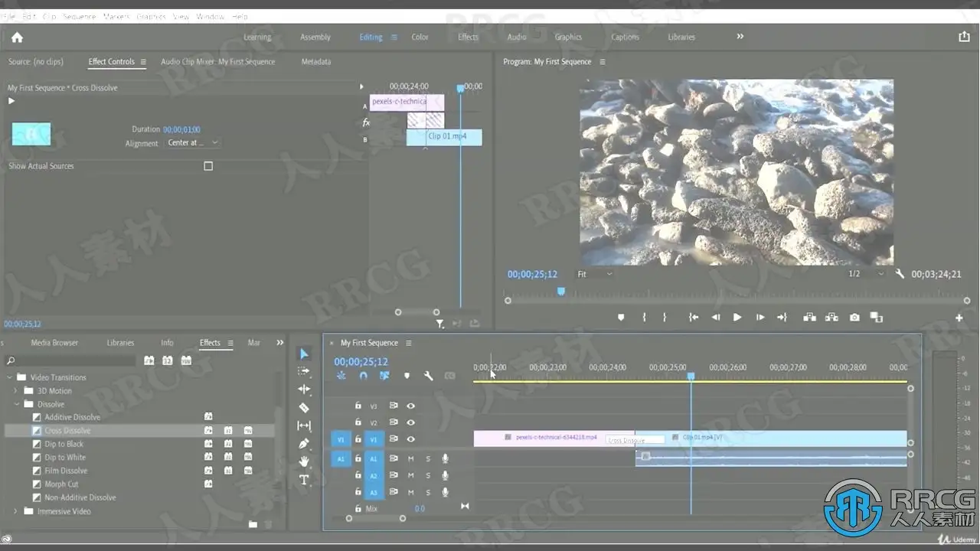Mute the A1 audio track
The width and height of the screenshot is (980, 551).
pos(410,458)
